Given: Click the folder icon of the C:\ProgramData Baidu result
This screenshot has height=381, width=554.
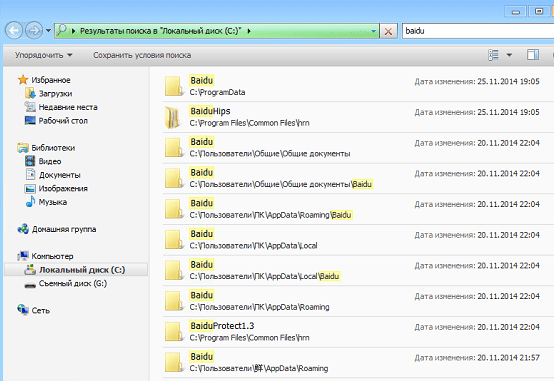Looking at the screenshot, I should pyautogui.click(x=174, y=86).
